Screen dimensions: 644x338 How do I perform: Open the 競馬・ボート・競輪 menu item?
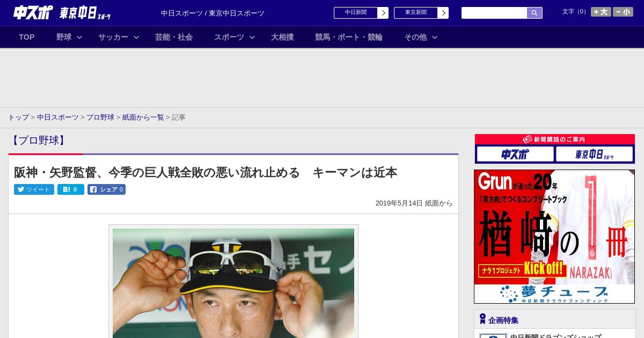coord(349,37)
